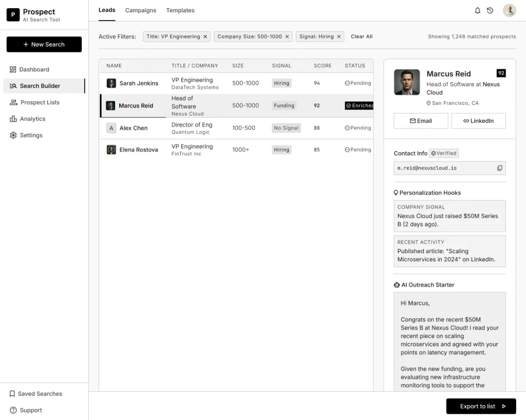526x420 pixels.
Task: Click Export to list
Action: coord(481,406)
